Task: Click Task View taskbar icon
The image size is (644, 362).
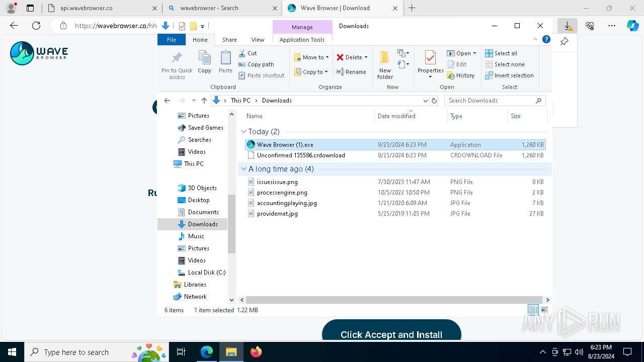Action: click(x=182, y=352)
